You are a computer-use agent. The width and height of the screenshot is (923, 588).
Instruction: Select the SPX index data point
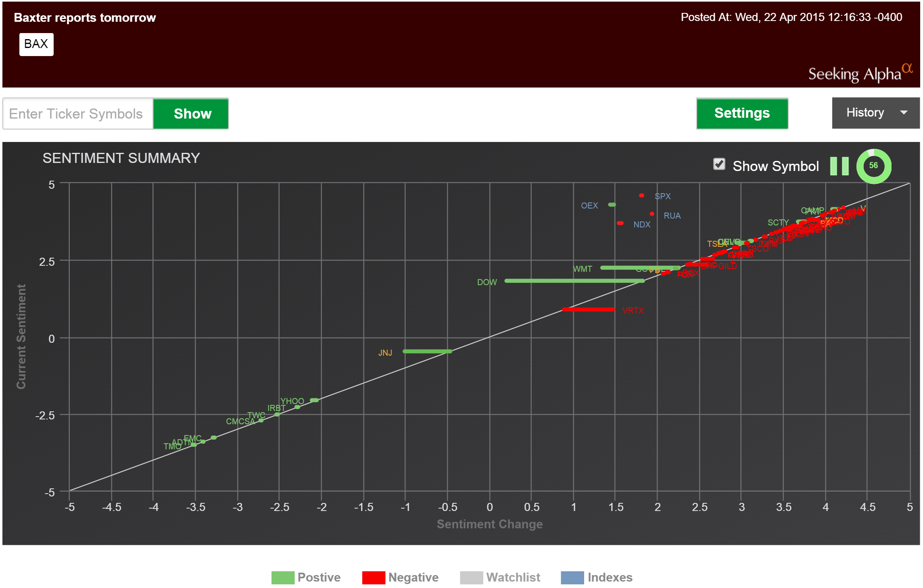(641, 196)
